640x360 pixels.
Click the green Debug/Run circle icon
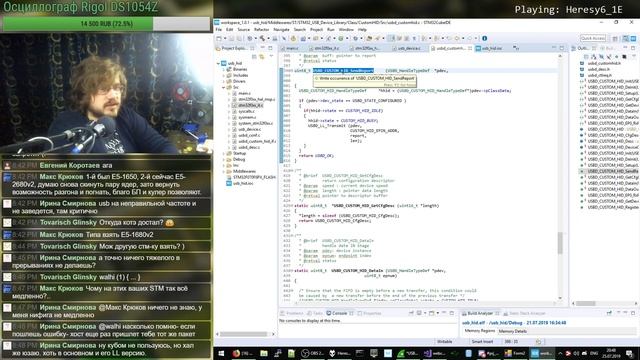[340, 38]
